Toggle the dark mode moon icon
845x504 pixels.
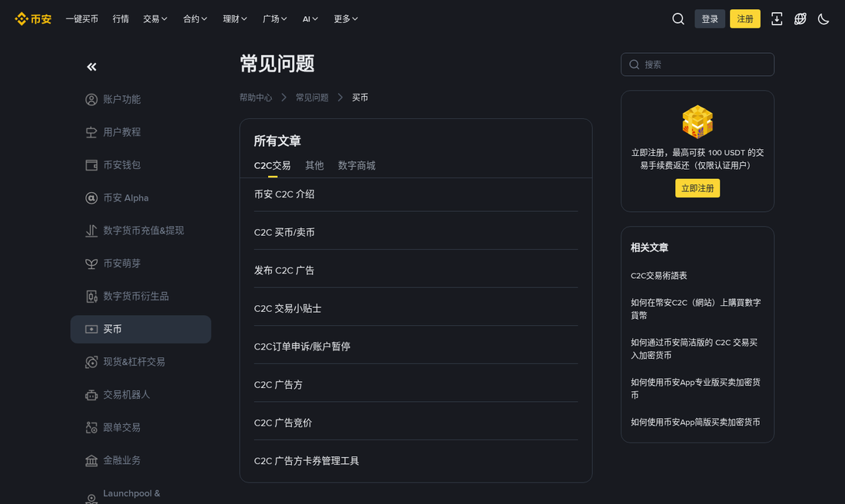(x=823, y=19)
